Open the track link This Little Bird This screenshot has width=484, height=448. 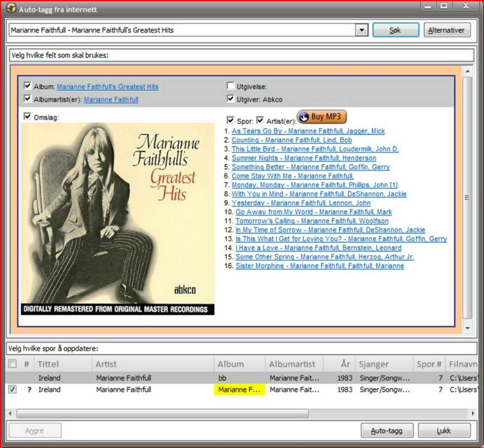tap(315, 149)
